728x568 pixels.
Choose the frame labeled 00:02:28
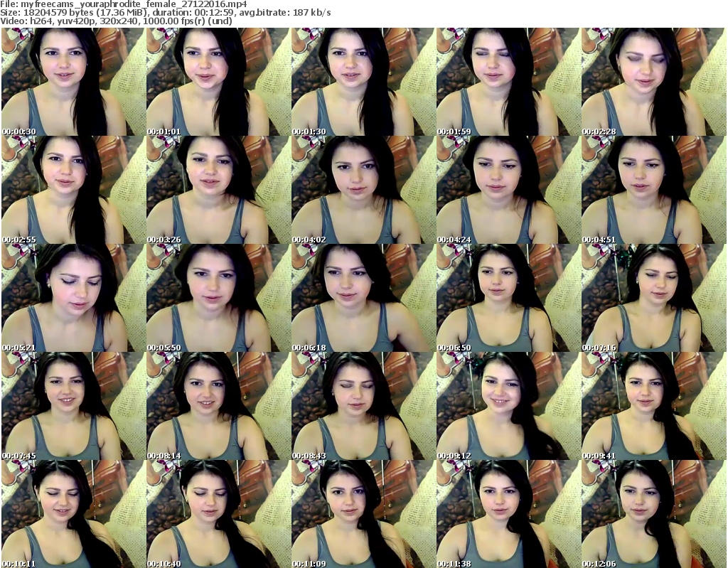(653, 82)
